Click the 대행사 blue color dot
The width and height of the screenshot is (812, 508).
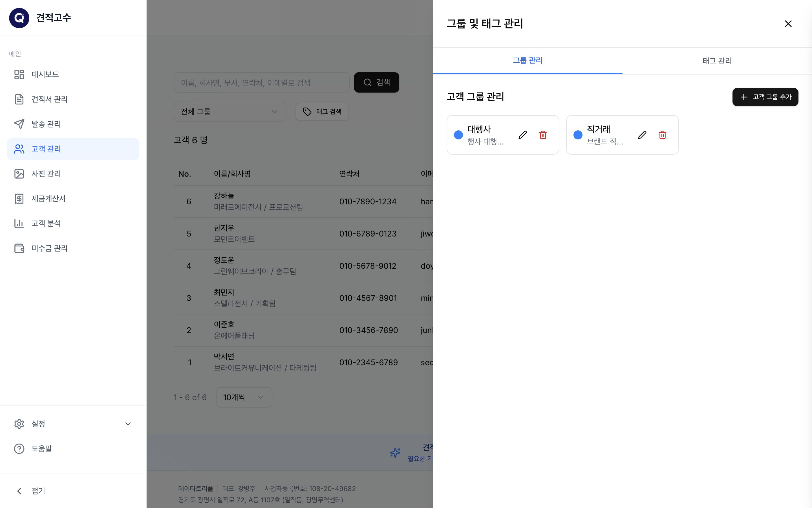click(458, 135)
